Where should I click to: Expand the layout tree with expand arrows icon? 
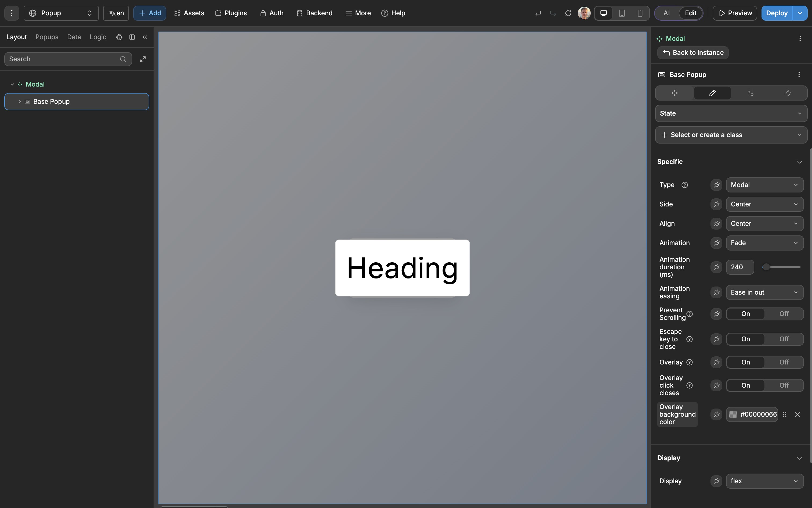coord(143,59)
